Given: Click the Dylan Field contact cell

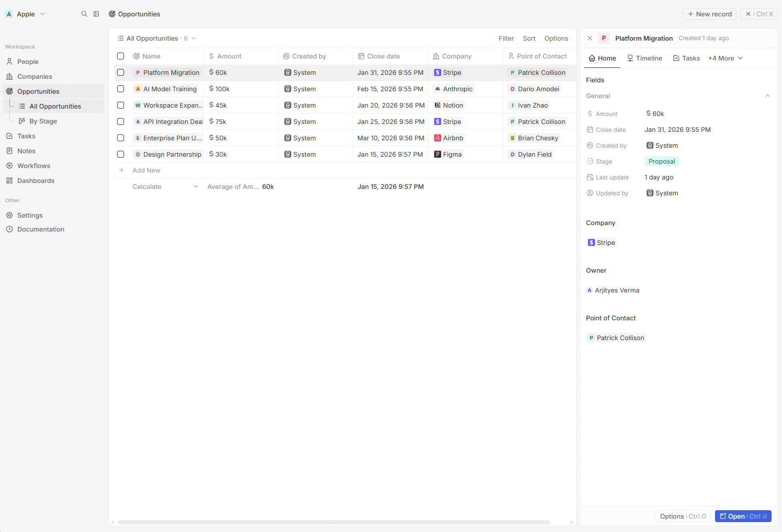Looking at the screenshot, I should 531,154.
